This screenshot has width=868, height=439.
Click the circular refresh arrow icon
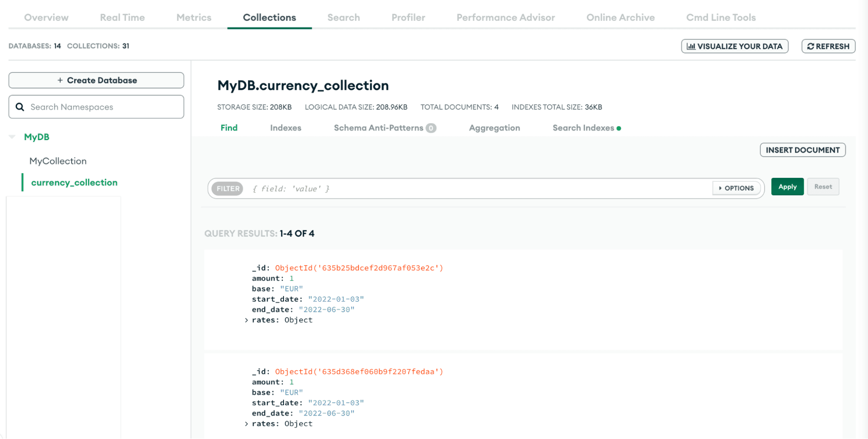(810, 46)
